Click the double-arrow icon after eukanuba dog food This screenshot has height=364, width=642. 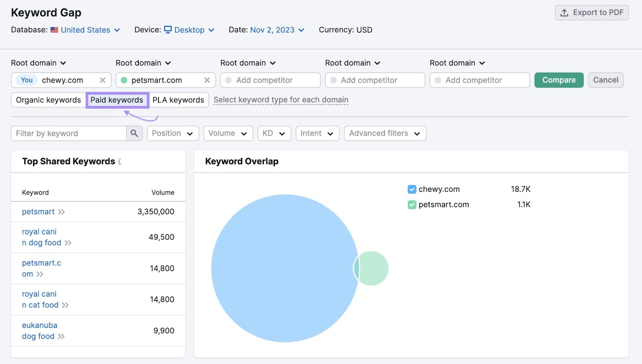coord(61,336)
